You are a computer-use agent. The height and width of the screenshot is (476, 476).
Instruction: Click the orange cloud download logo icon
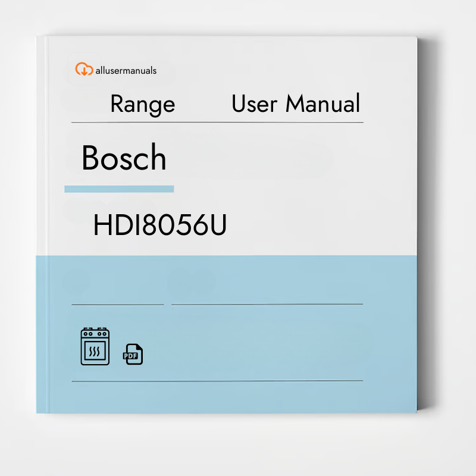point(84,69)
